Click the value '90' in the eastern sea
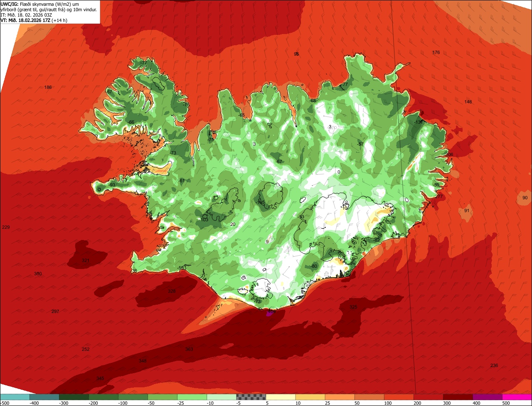Image resolution: width=532 pixels, height=406 pixels. [x=525, y=198]
